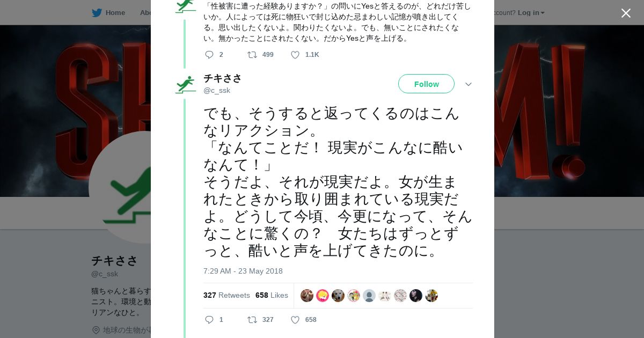Image resolution: width=644 pixels, height=338 pixels.
Task: Click the last liker avatar in the row
Action: click(x=431, y=296)
